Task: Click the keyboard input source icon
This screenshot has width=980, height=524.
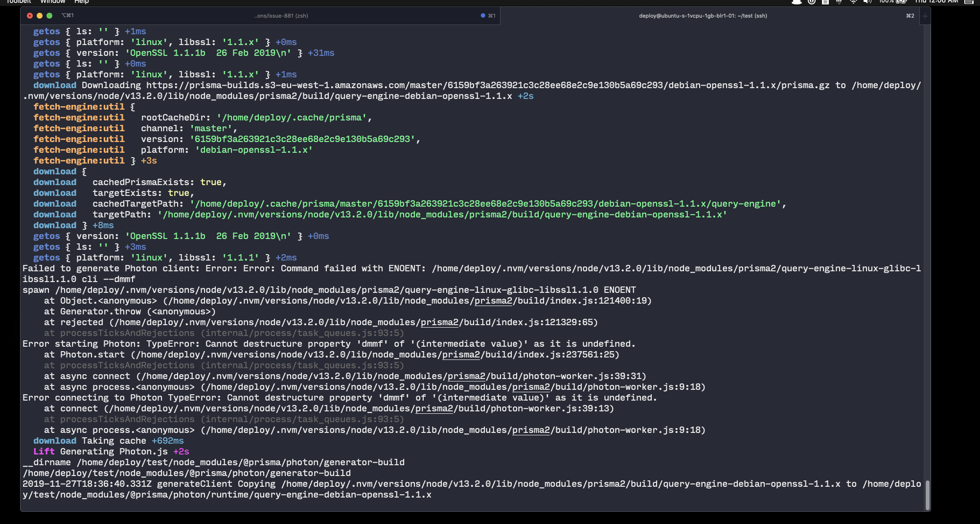Action: [839, 2]
